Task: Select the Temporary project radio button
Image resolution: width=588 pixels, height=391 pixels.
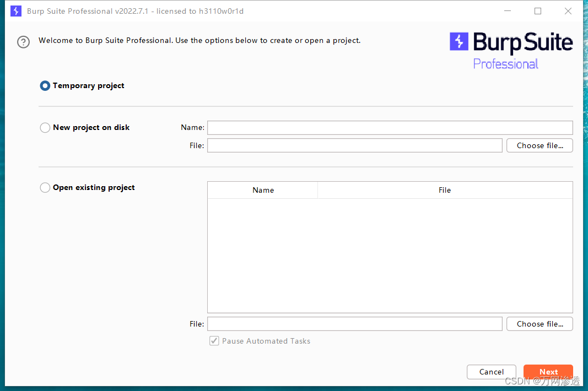Action: click(x=45, y=85)
